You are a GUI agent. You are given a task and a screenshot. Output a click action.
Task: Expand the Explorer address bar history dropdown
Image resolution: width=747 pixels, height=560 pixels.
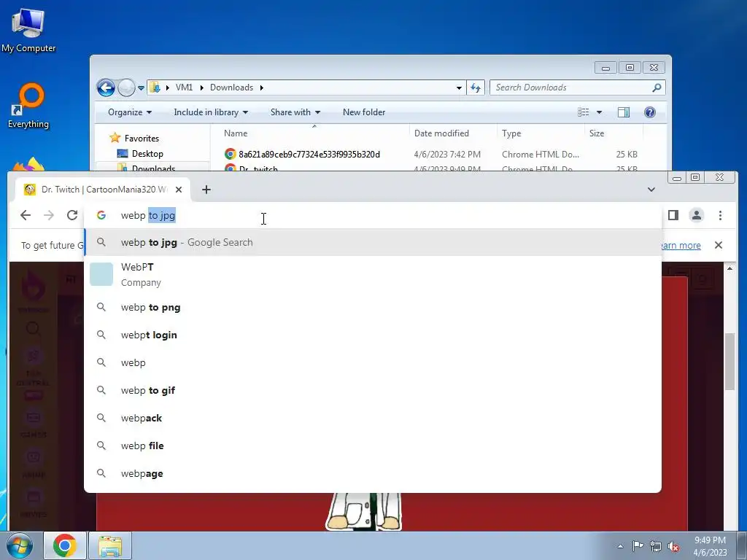pyautogui.click(x=459, y=87)
